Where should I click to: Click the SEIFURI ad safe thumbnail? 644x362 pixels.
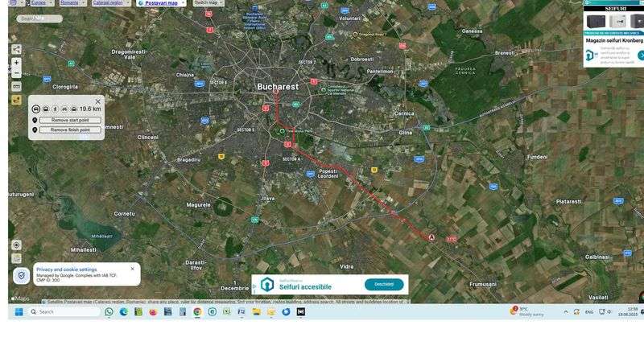[596, 21]
